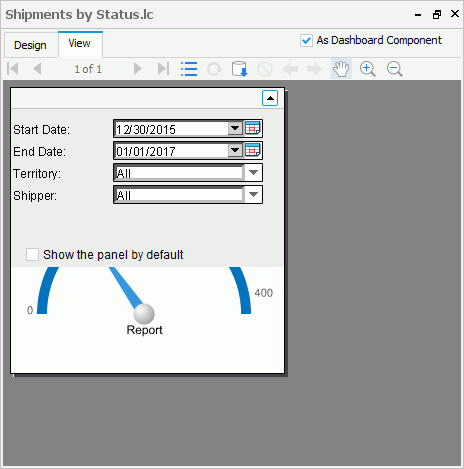Expand the Territory dropdown
The image size is (464, 469).
[253, 173]
